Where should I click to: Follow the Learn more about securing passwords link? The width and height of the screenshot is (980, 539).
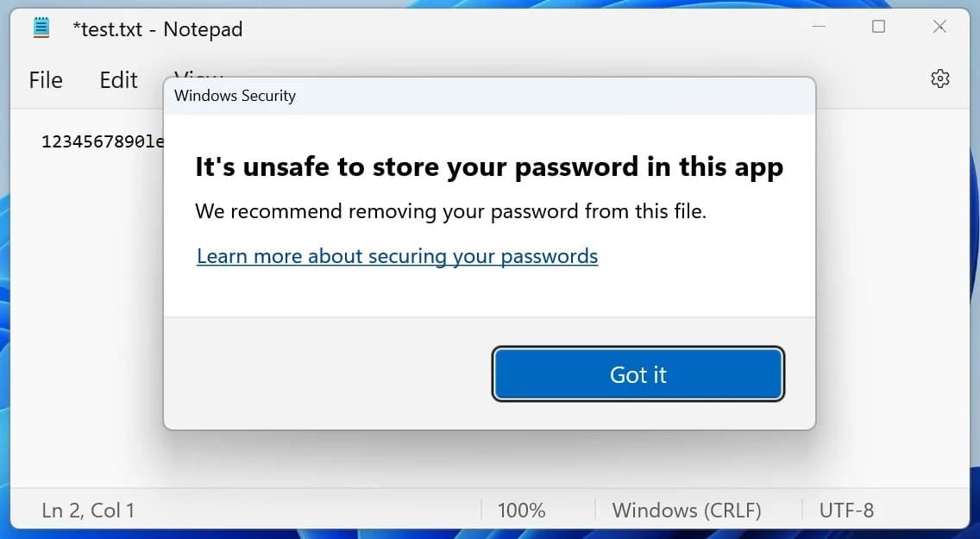click(x=397, y=256)
